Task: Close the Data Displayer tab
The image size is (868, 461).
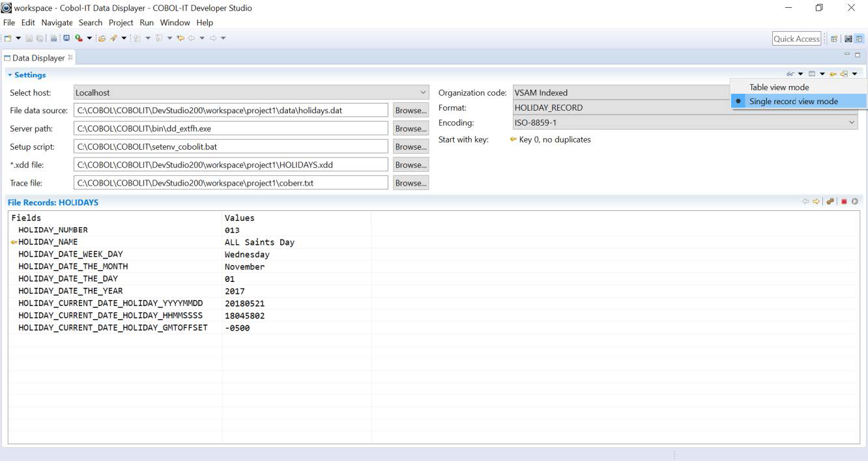Action: 70,57
